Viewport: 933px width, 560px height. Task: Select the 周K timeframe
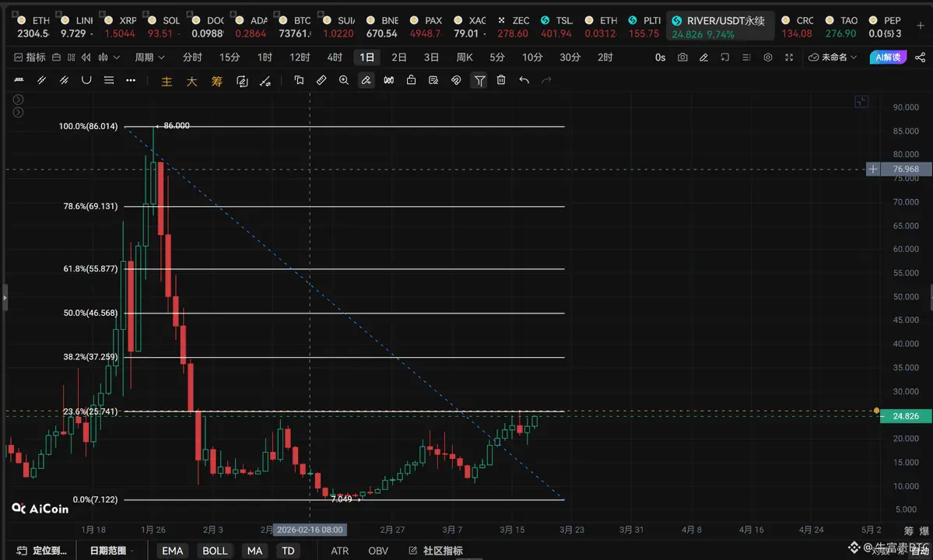(x=465, y=57)
